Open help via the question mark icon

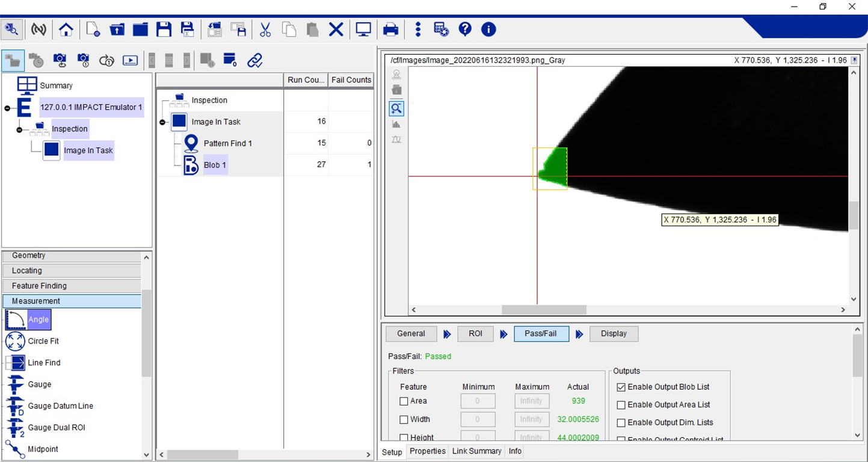[465, 29]
